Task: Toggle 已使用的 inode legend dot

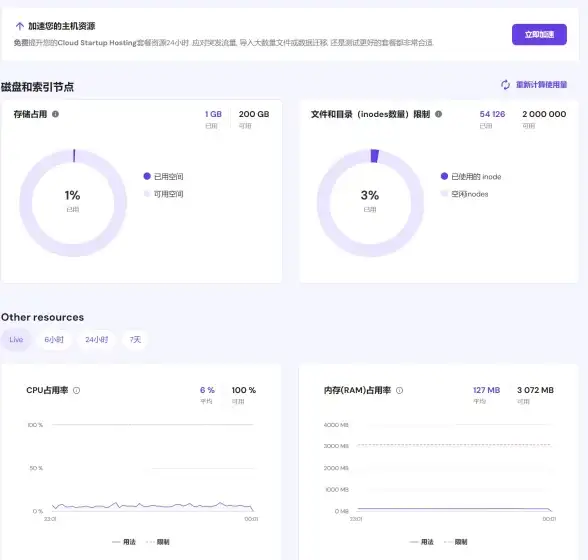Action: click(444, 176)
